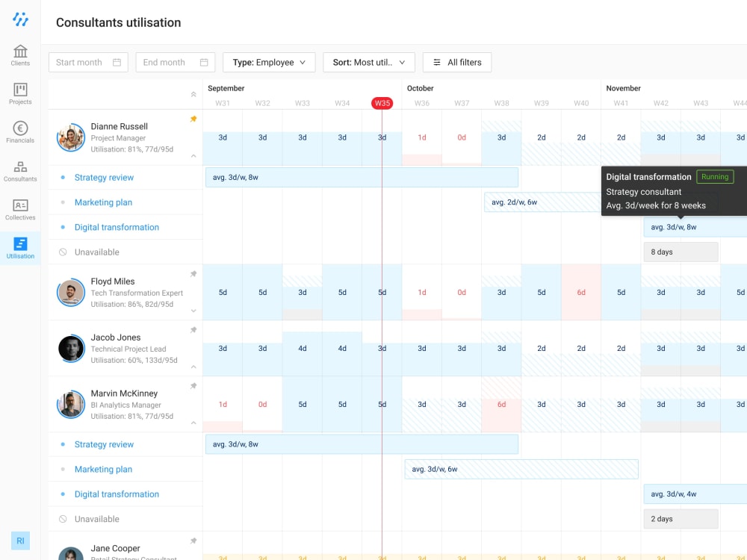Open Marvin McKinney's Marketing plan link

pyautogui.click(x=103, y=469)
